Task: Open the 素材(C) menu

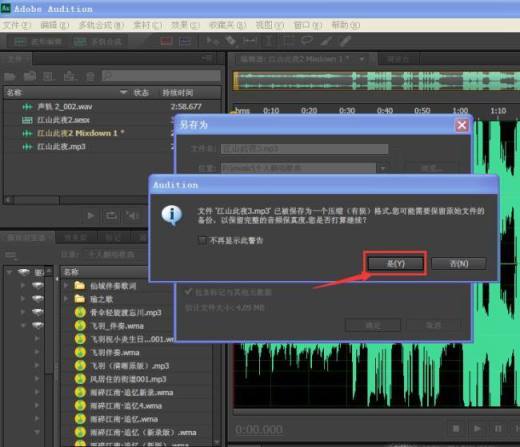Action: coord(148,25)
